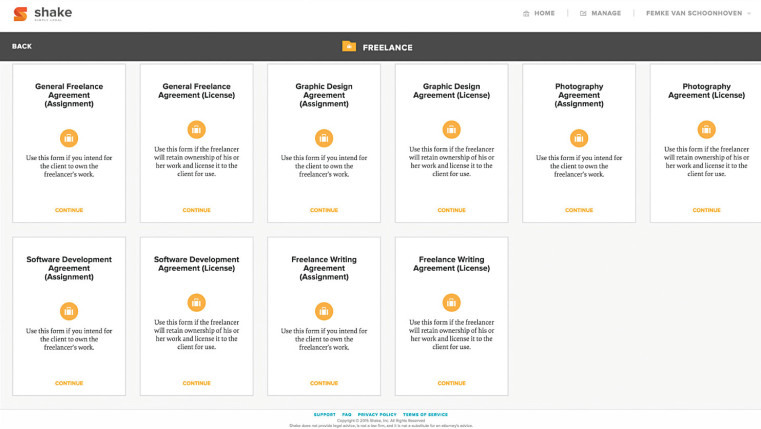The height and width of the screenshot is (429, 761).
Task: Open the Support footer link
Action: pos(324,414)
